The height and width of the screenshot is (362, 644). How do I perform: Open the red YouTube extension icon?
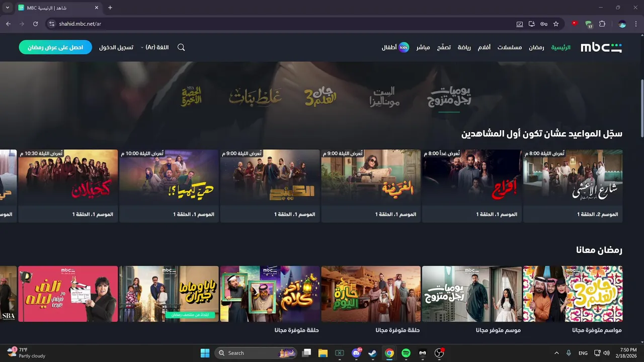point(575,24)
